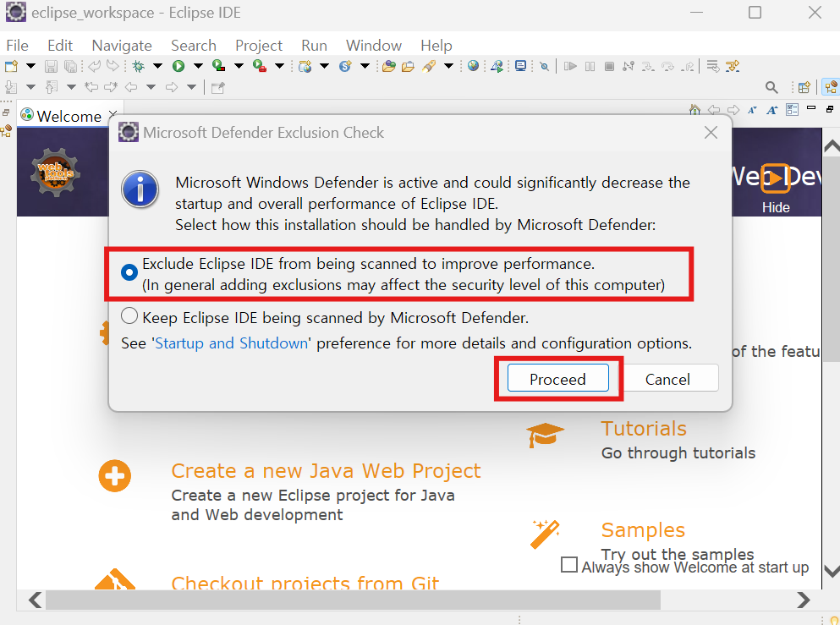Open dropdown arrow next to Debug bug
The image size is (840, 625).
157,66
